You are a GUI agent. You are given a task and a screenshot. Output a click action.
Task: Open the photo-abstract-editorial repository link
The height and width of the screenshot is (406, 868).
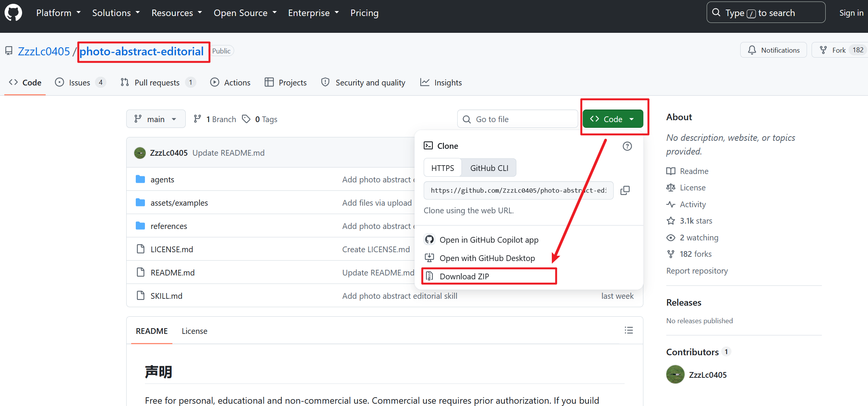(x=141, y=51)
